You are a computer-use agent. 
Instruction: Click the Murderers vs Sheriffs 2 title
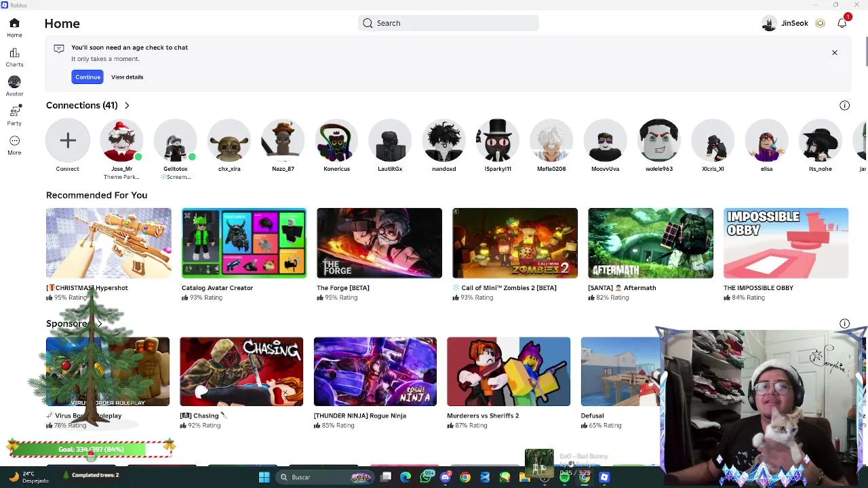(x=483, y=415)
